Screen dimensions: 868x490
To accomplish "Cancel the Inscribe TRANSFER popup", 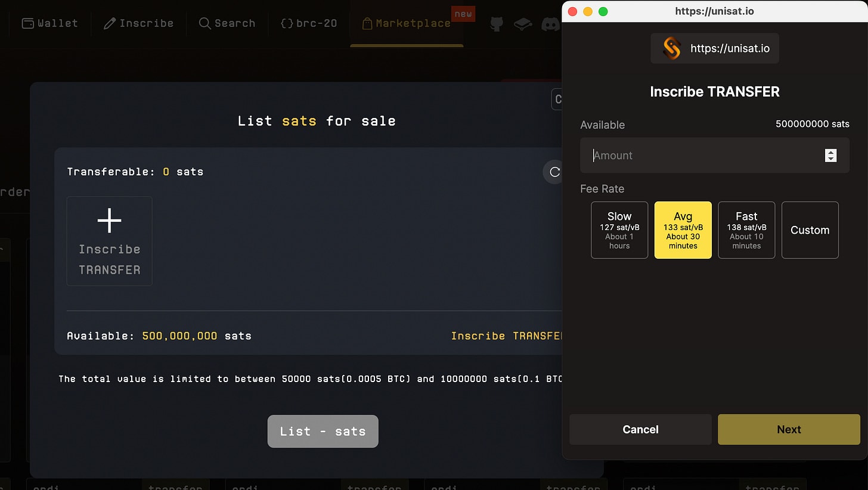I will 640,429.
